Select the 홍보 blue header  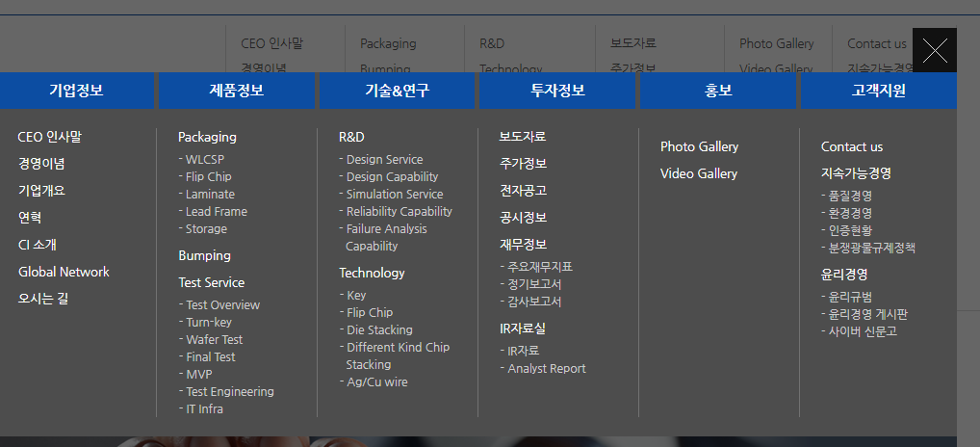[x=718, y=91]
